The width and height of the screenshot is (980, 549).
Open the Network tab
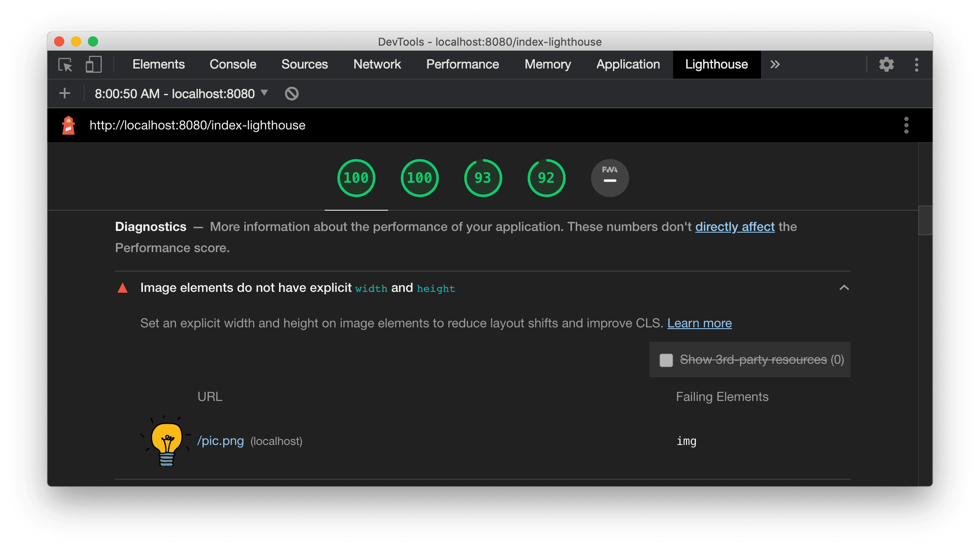[376, 64]
